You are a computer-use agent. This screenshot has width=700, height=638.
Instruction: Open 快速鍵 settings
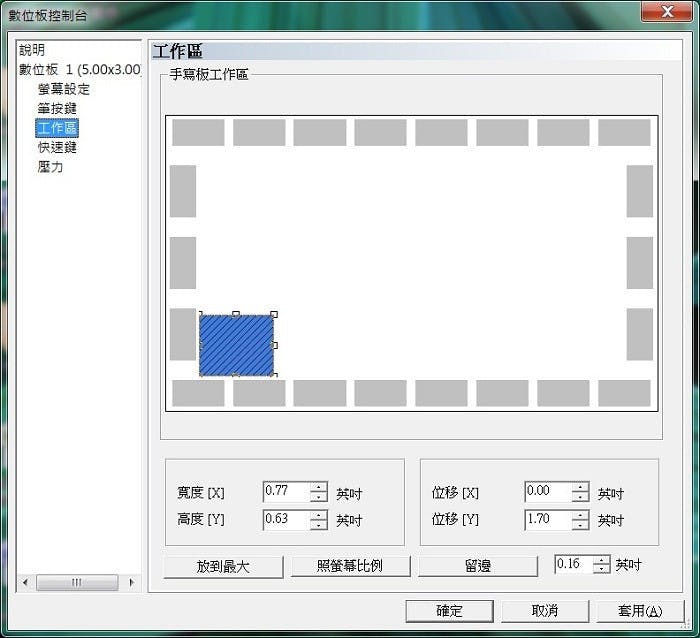coord(57,147)
